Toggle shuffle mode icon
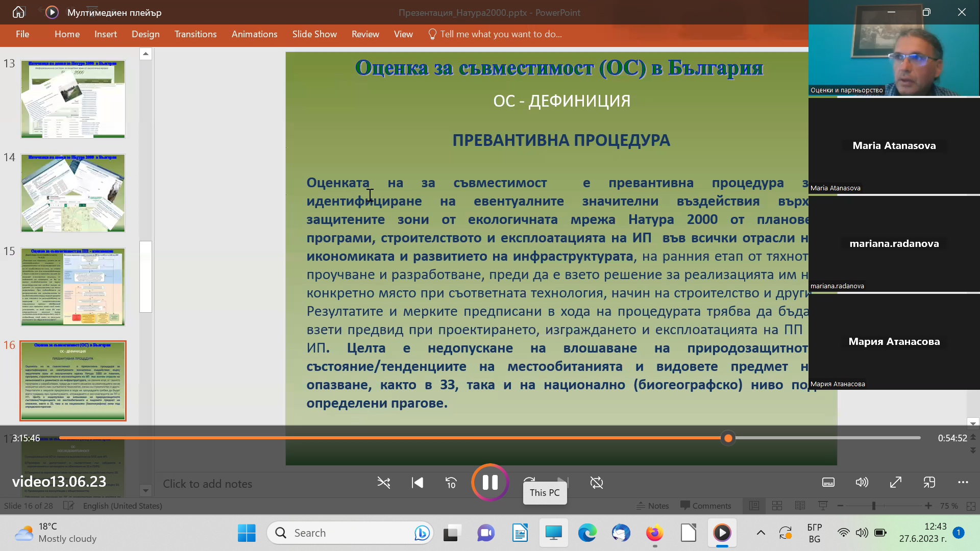The width and height of the screenshot is (980, 551). pos(384,483)
